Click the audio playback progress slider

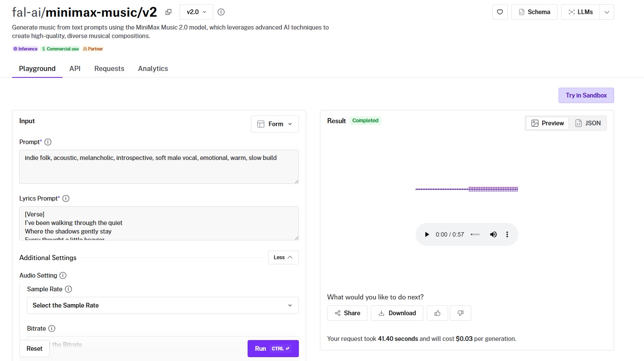click(x=475, y=234)
